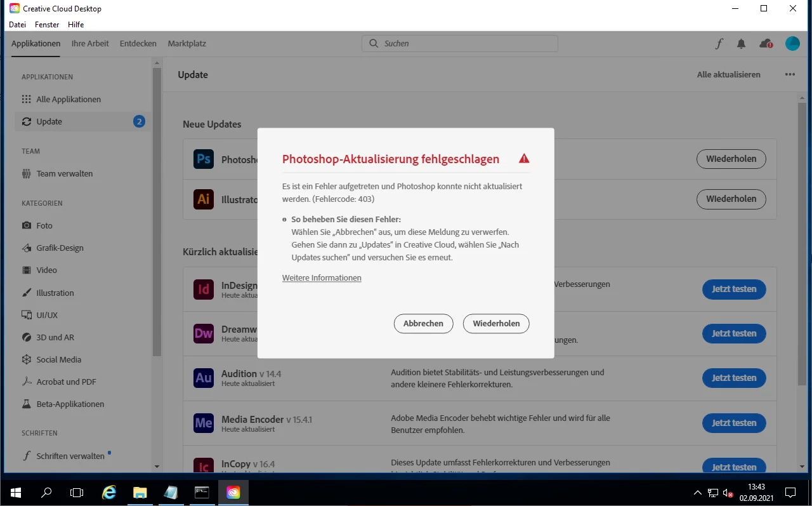Screen dimensions: 812x506
Task: Switch to the Entdecken tab
Action: pyautogui.click(x=138, y=44)
